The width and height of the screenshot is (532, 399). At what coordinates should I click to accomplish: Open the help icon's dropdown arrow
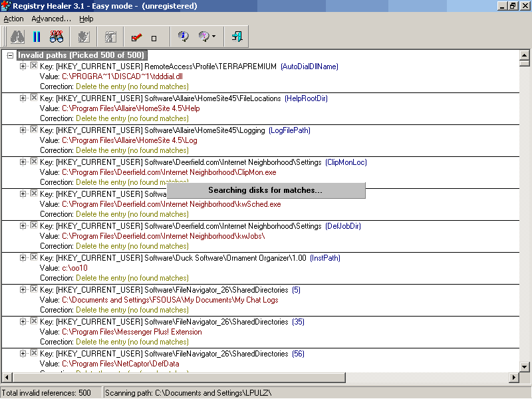(x=213, y=37)
